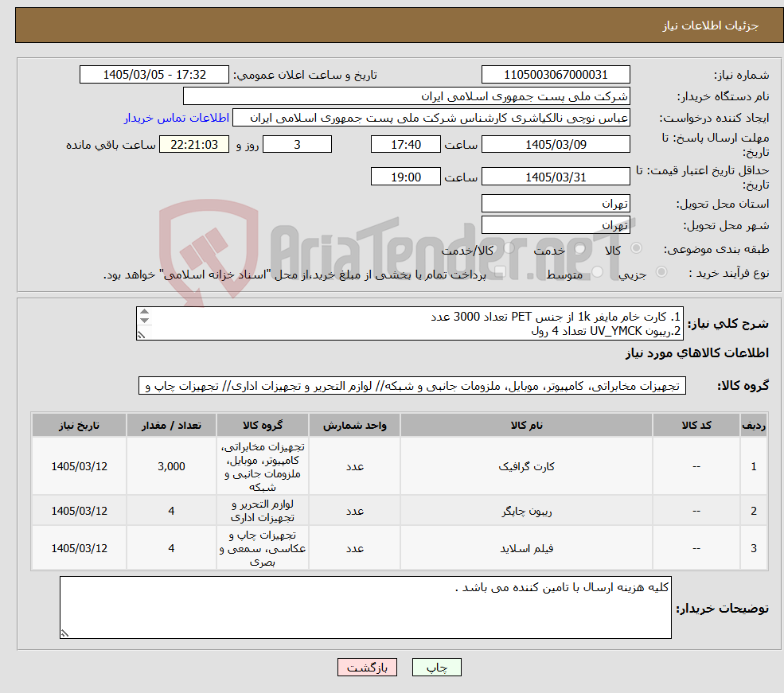Image resolution: width=784 pixels, height=693 pixels.
Task: Click the quantity cell in ریبون چاپگر row
Action: click(x=171, y=511)
